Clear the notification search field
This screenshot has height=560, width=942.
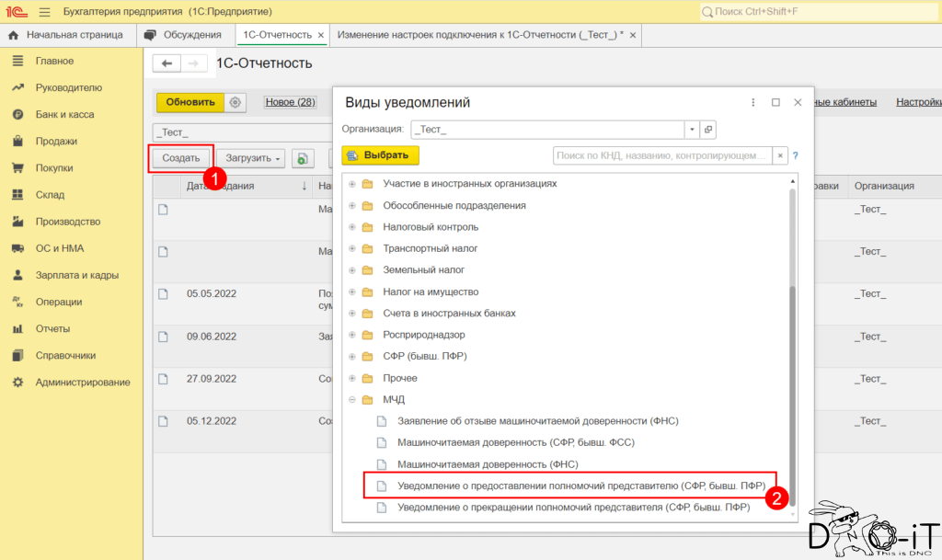(x=780, y=155)
